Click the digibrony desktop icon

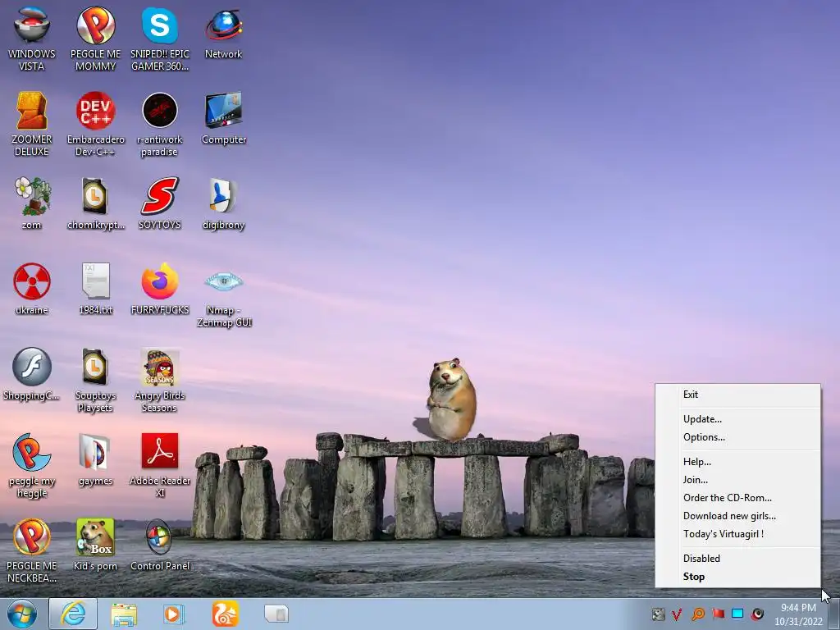(224, 203)
